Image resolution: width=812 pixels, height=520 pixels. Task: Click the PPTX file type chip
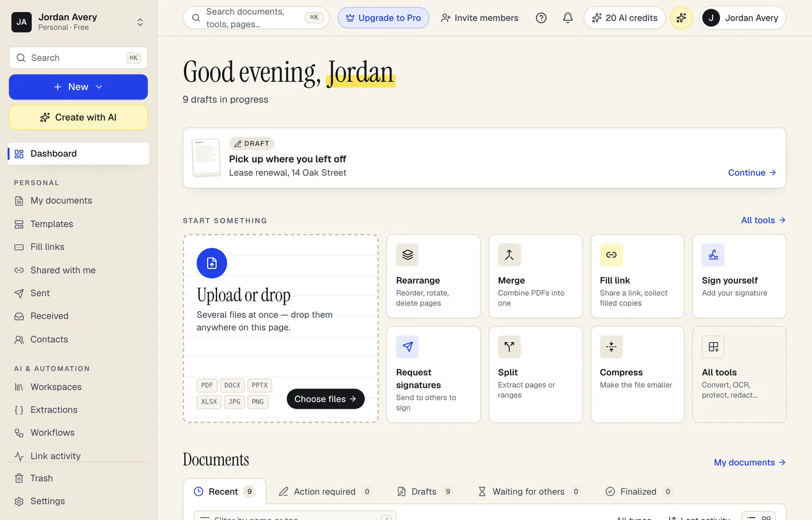[x=260, y=386]
